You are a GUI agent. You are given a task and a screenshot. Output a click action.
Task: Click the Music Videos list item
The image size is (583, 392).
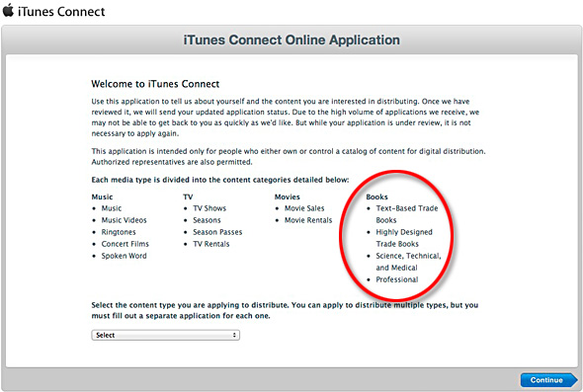click(x=125, y=220)
